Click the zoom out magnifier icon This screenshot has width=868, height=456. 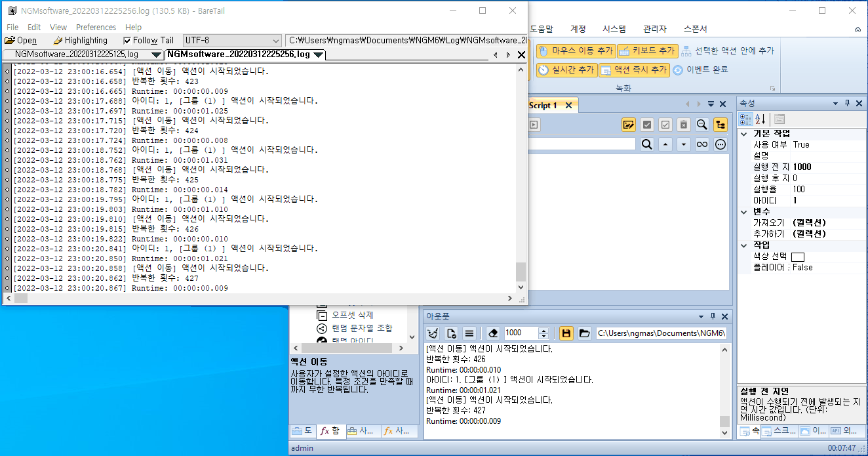[x=702, y=125]
